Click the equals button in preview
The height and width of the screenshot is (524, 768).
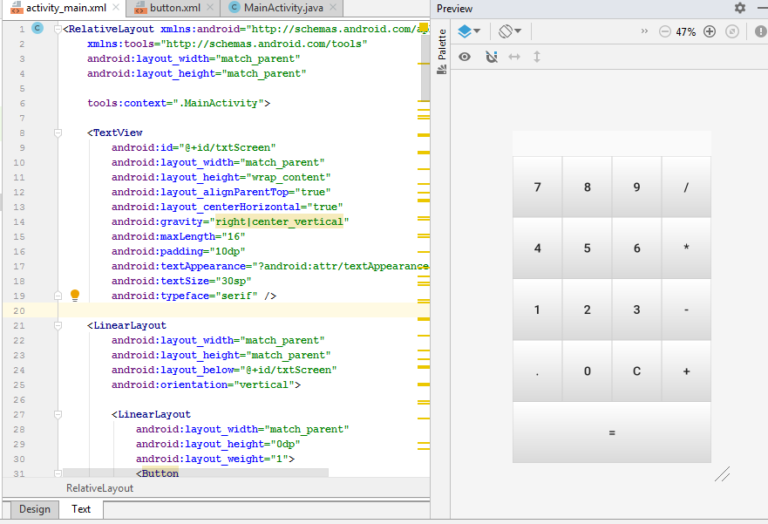coord(611,432)
